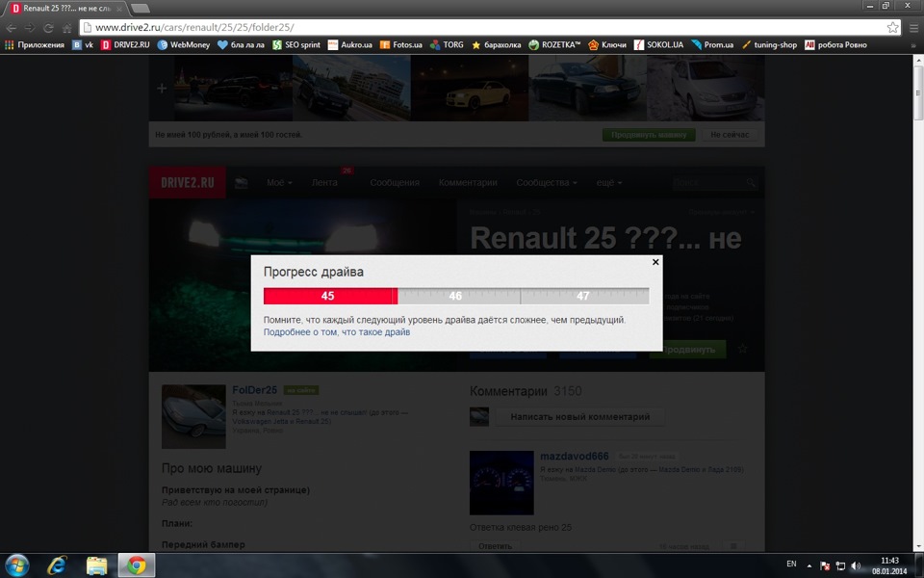Open the tuning-shop bookmark
924x578 pixels.
pyautogui.click(x=769, y=45)
